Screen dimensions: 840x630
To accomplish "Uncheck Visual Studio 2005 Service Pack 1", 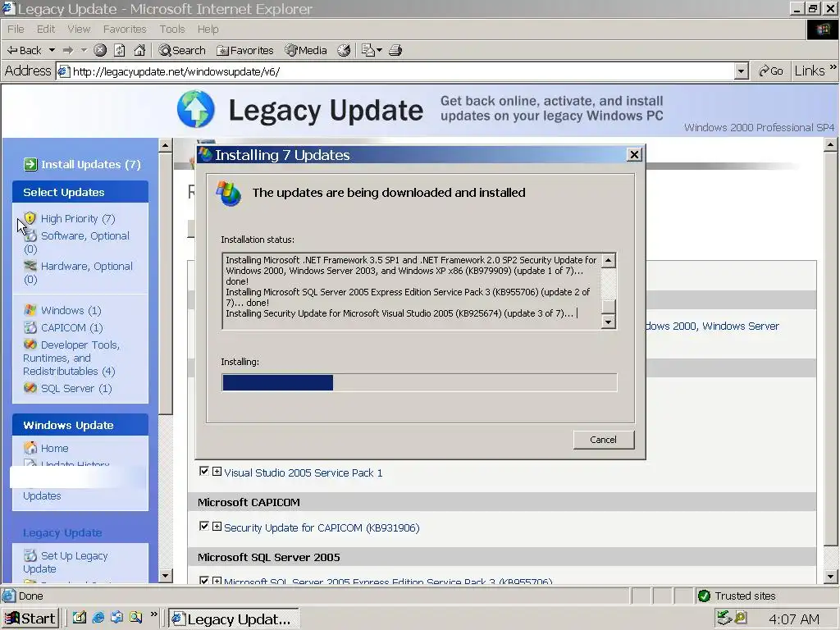I will click(203, 472).
